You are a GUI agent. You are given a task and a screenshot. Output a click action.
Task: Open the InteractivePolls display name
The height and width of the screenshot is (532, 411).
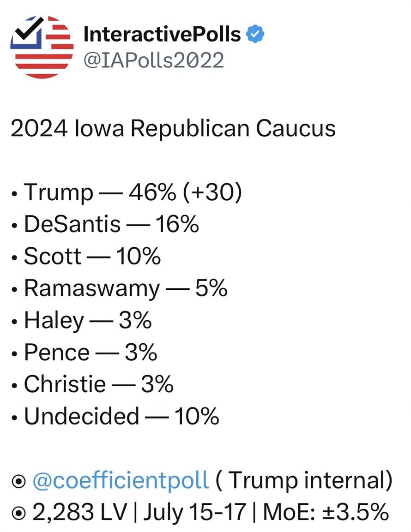click(x=162, y=34)
